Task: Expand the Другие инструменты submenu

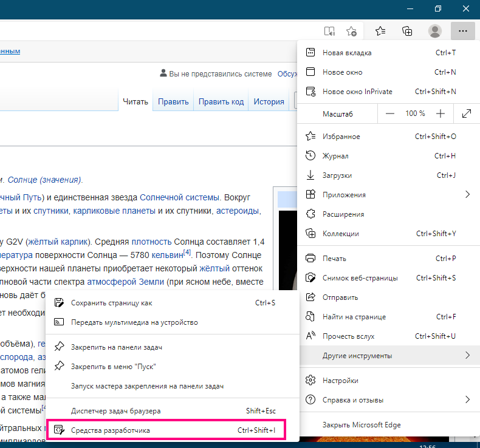Action: [x=388, y=355]
